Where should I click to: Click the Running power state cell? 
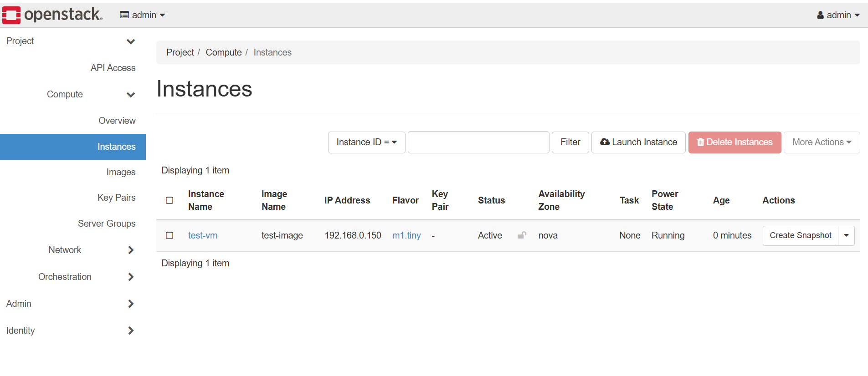(x=668, y=235)
